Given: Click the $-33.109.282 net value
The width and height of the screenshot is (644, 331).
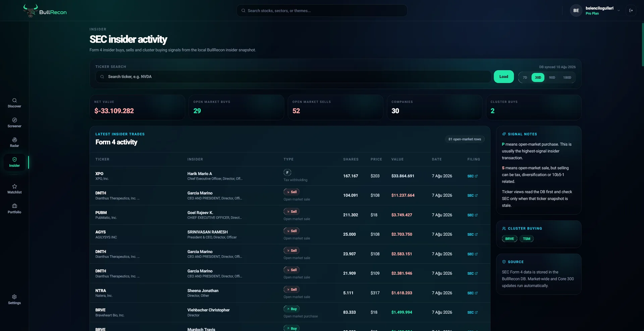Looking at the screenshot, I should pyautogui.click(x=114, y=111).
